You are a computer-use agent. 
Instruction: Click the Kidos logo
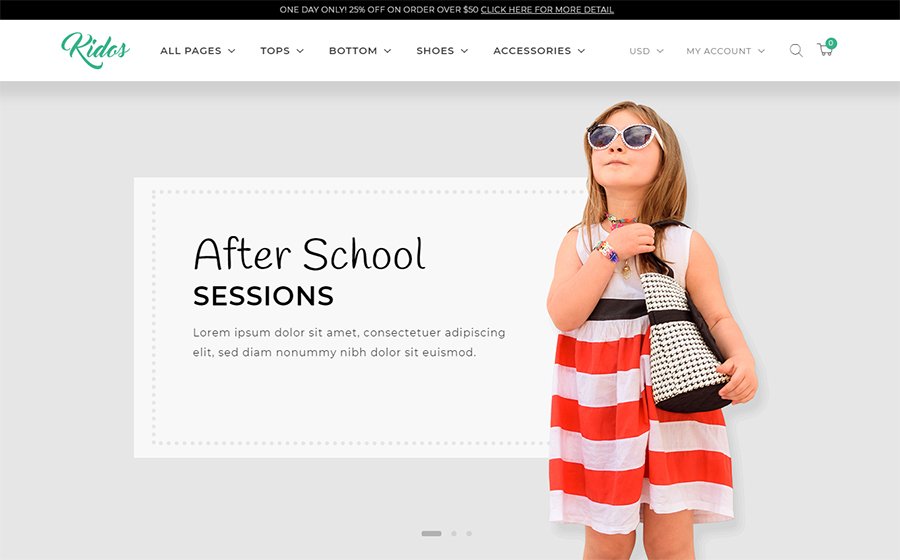tap(95, 50)
